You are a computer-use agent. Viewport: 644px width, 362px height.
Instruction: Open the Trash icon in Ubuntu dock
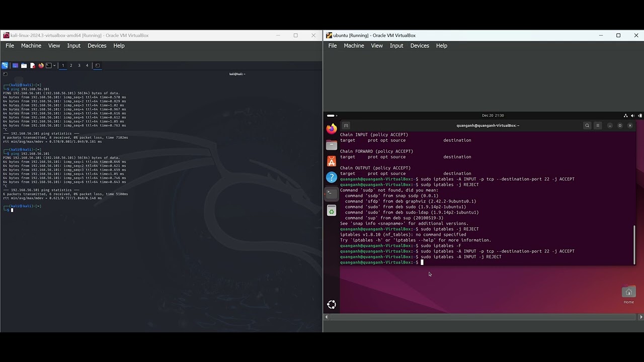pos(331,211)
